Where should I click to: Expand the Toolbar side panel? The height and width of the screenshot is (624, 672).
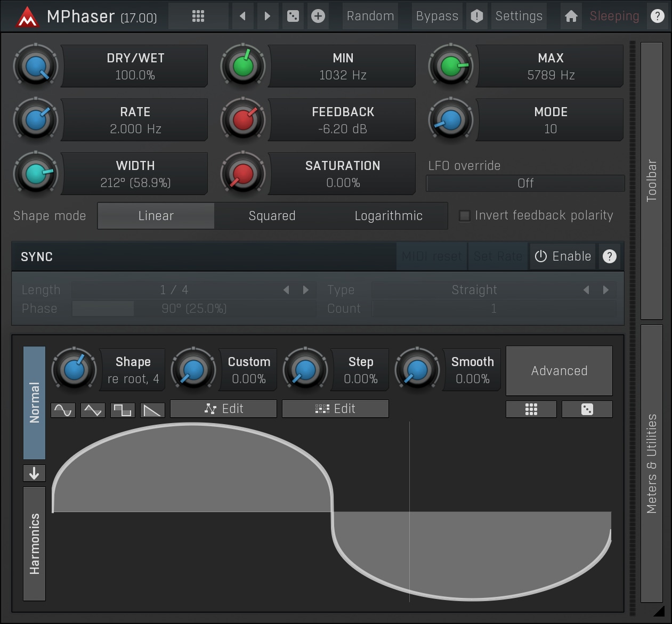[651, 181]
